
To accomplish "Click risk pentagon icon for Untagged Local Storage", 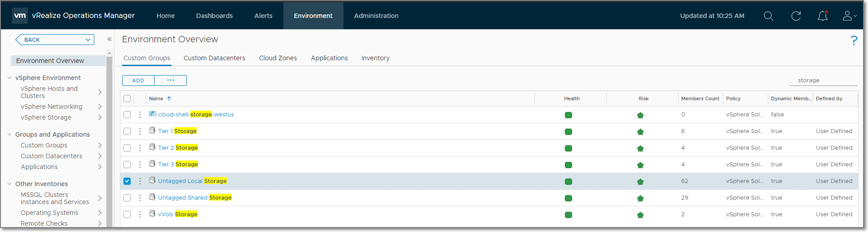I will pos(640,182).
